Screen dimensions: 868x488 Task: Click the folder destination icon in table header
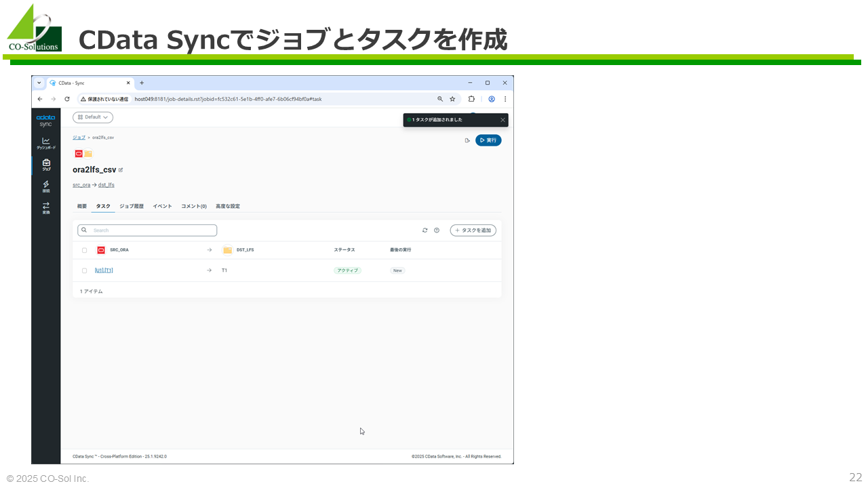tap(227, 250)
